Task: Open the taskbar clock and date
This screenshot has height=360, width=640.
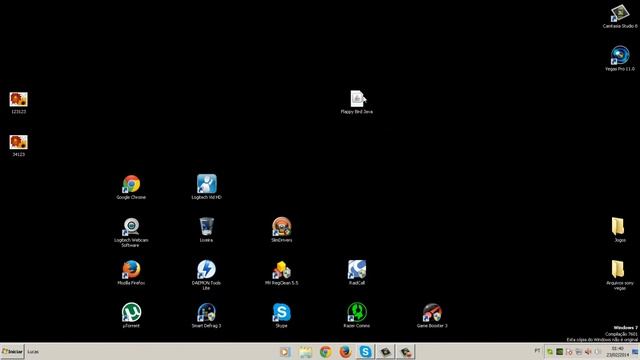Action: click(617, 352)
